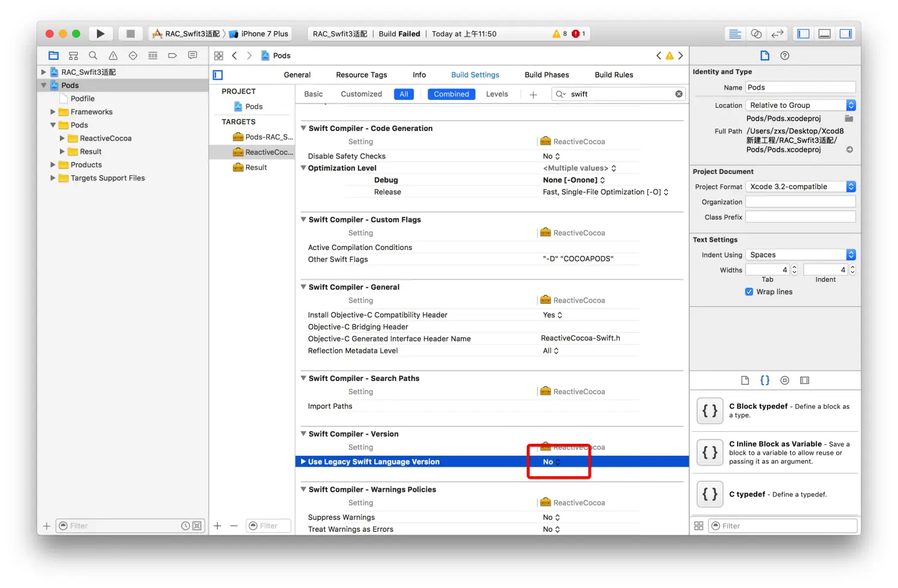Viewport: 898px width, 588px height.
Task: Select the Combined settings view
Action: tap(451, 94)
